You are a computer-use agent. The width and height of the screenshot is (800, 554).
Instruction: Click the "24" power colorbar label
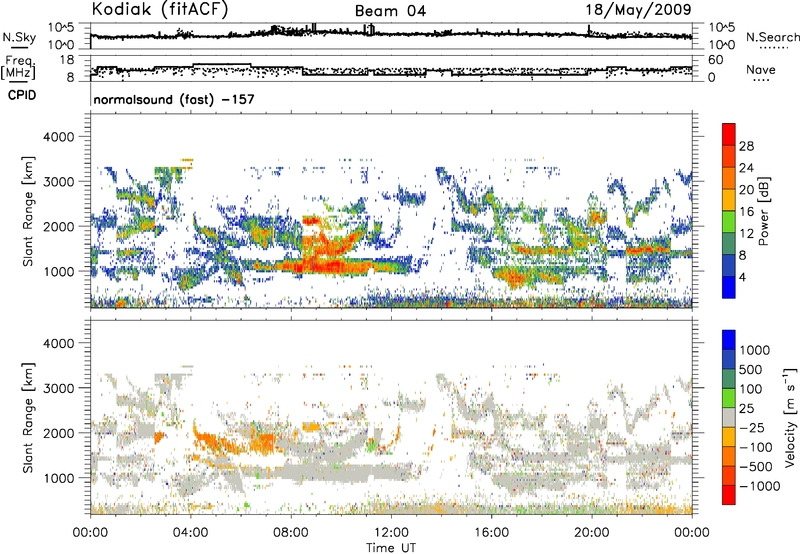[746, 168]
